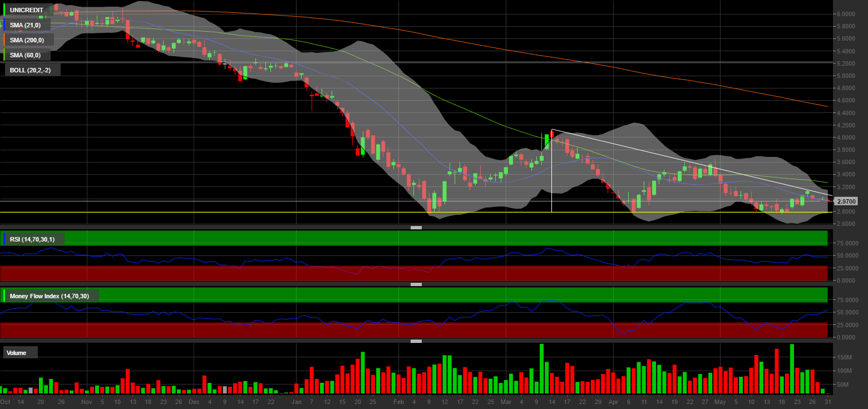Click the 2.9700 current price tag
The height and width of the screenshot is (409, 868).
tap(846, 201)
